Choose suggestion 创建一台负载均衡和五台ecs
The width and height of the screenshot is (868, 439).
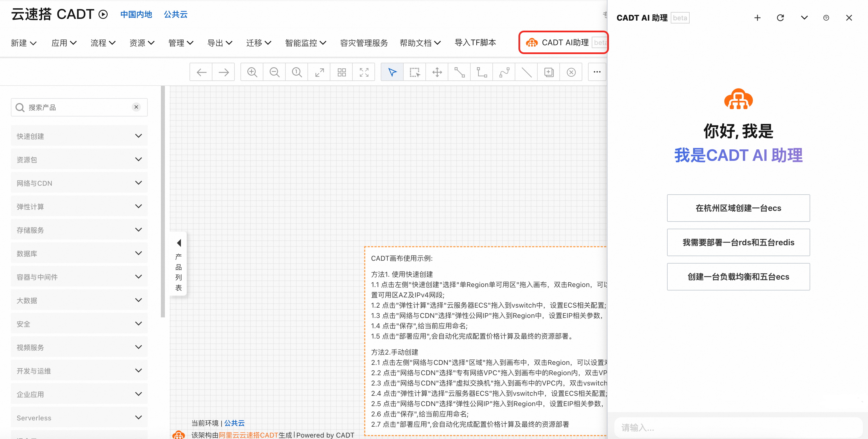tap(738, 277)
